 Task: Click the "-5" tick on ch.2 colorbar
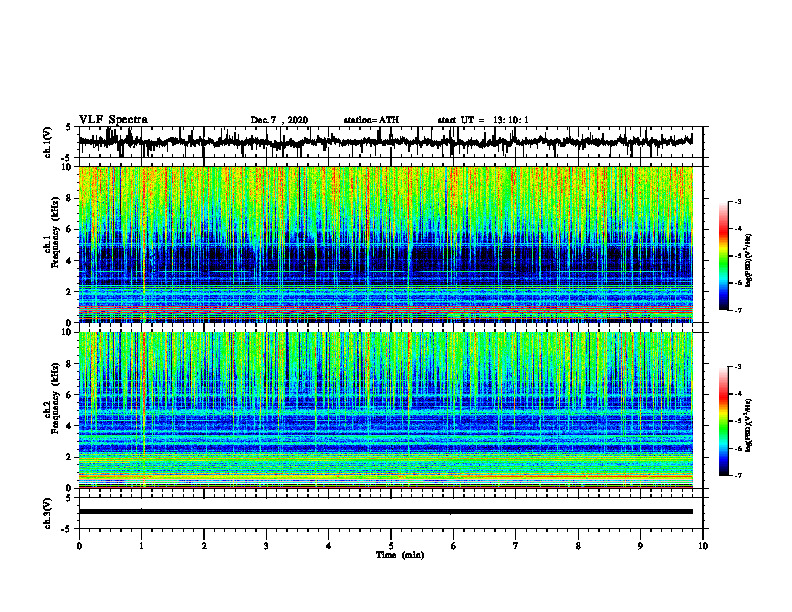click(738, 421)
